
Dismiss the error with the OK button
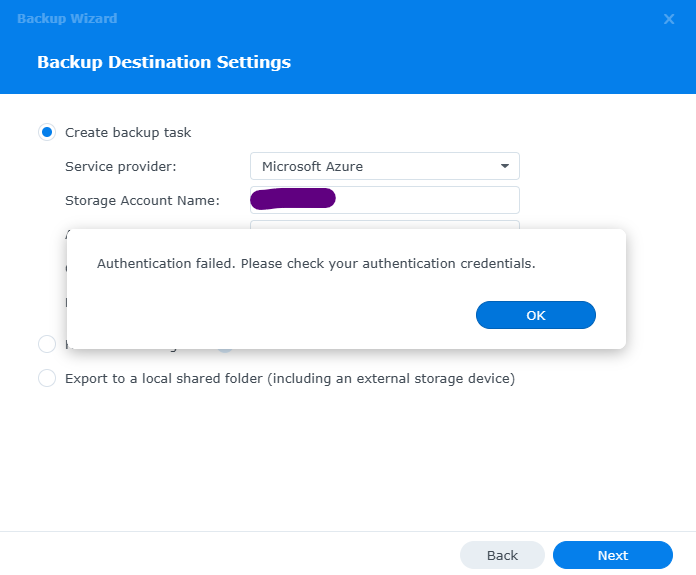click(535, 315)
